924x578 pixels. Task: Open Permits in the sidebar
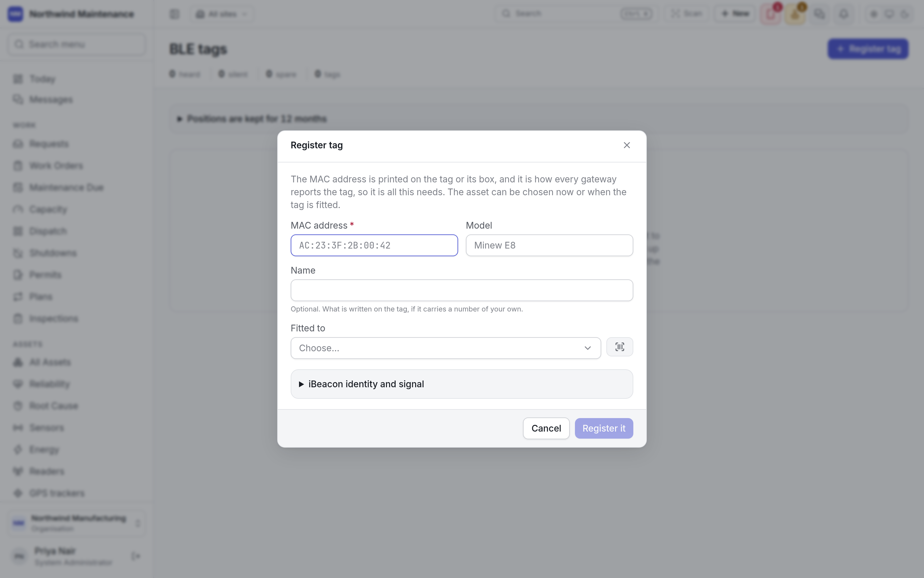76,275
